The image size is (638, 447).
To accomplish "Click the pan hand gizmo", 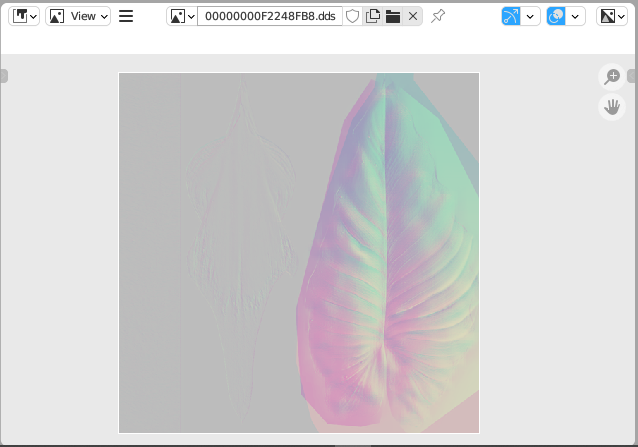I will (x=612, y=107).
